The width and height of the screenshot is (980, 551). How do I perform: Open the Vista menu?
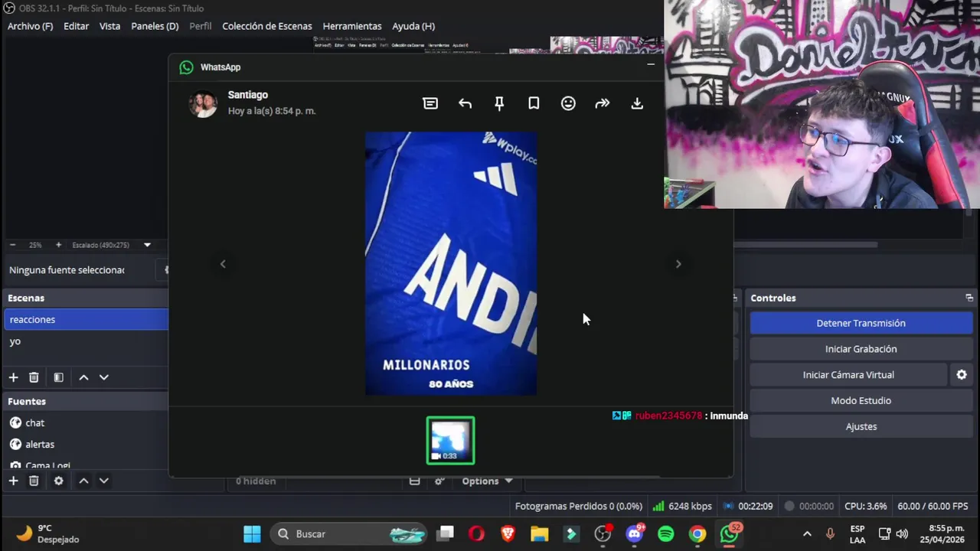point(109,26)
